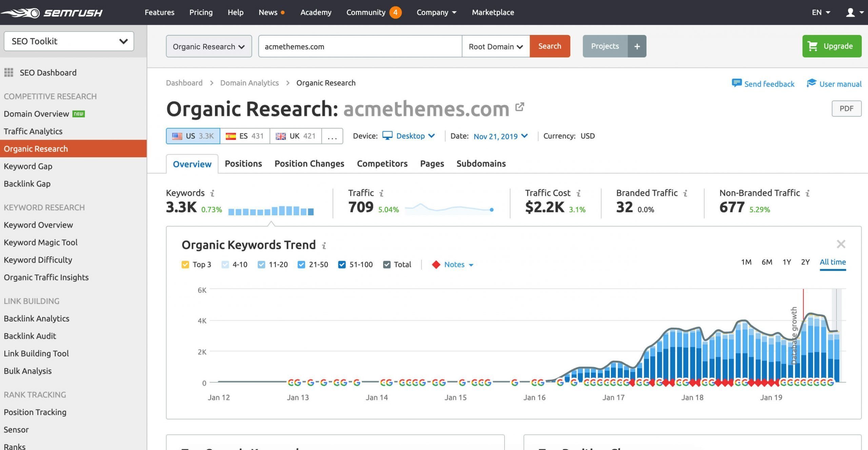Open Keyword Magic Tool in sidebar
The height and width of the screenshot is (450, 868).
41,242
